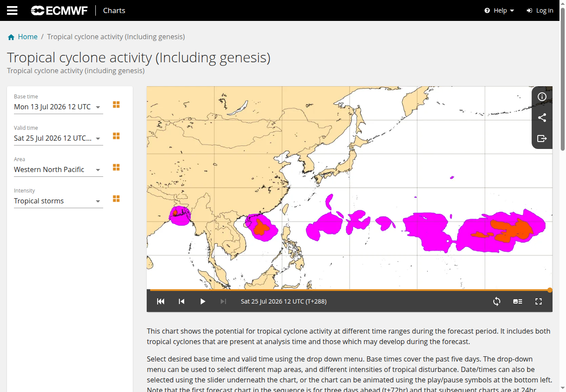Image resolution: width=566 pixels, height=392 pixels.
Task: Play the chart animation
Action: pyautogui.click(x=202, y=301)
